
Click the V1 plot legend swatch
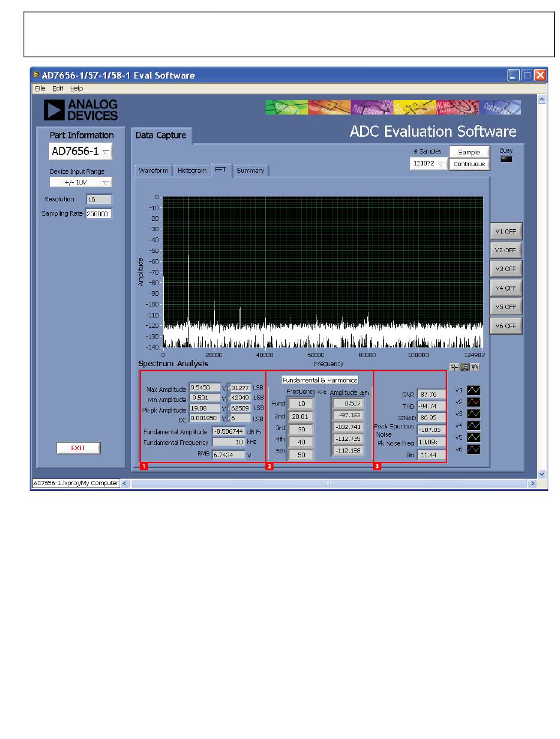(x=474, y=390)
